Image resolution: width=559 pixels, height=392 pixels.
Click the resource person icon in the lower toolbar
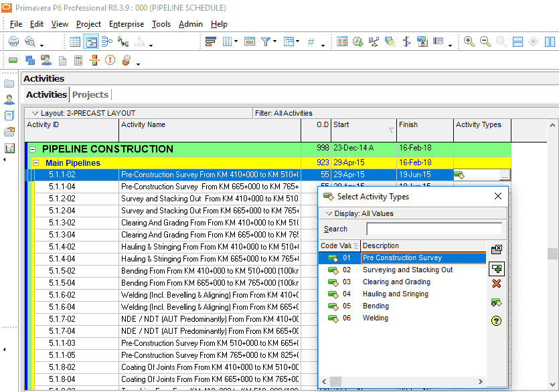(x=46, y=60)
